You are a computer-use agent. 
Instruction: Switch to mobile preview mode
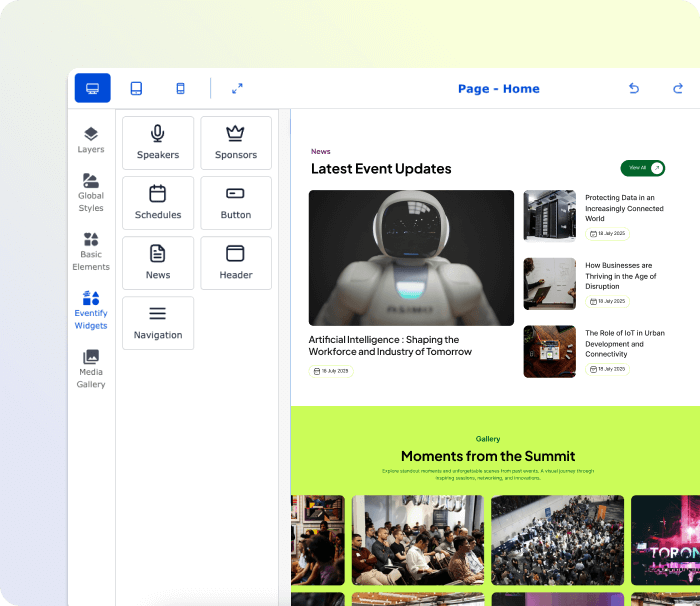180,88
